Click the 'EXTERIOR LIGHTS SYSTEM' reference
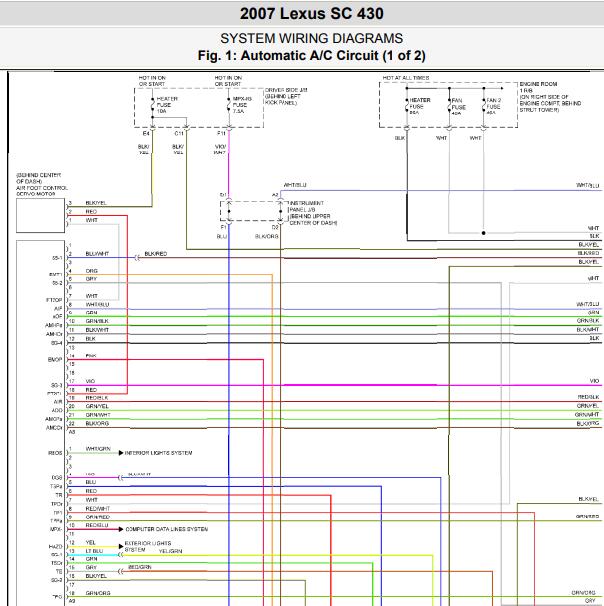This screenshot has width=604, height=606. [x=147, y=546]
